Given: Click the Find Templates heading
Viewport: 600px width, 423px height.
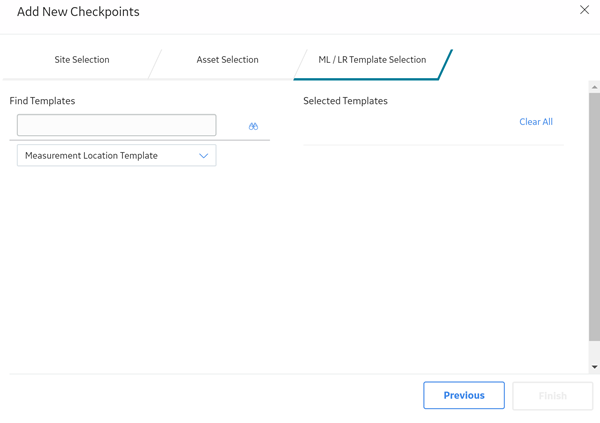Looking at the screenshot, I should tap(42, 101).
